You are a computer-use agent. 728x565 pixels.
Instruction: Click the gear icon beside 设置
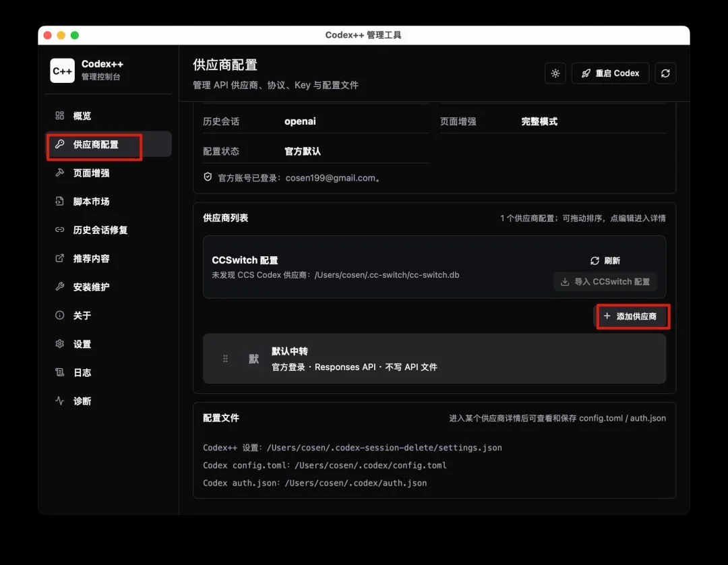(59, 344)
